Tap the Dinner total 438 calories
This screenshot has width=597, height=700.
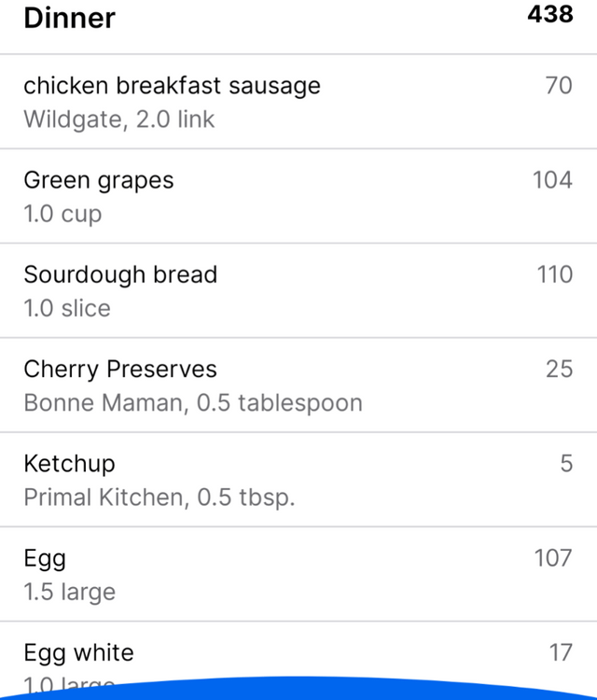550,14
